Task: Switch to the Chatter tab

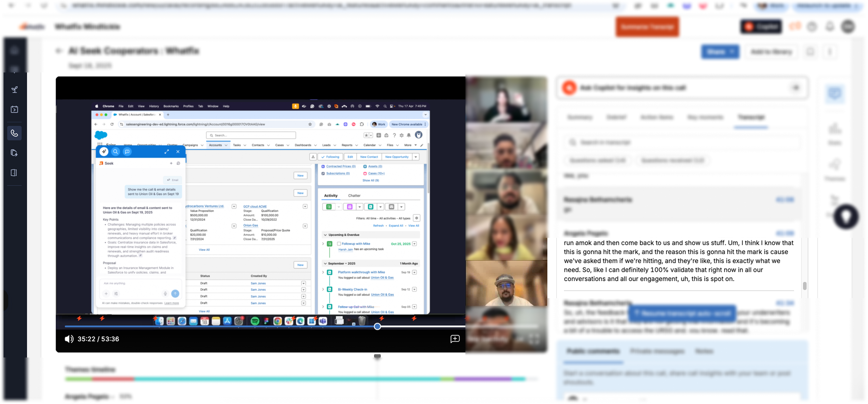Action: pos(354,196)
